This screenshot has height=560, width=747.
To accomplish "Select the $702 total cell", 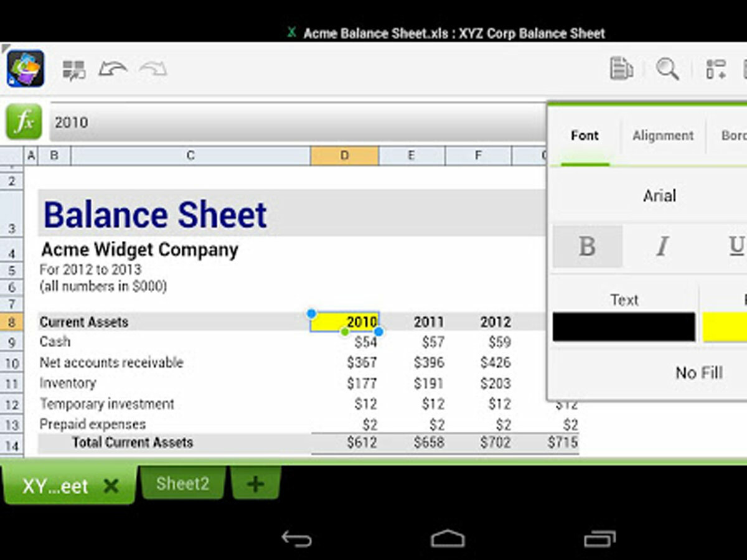I will pyautogui.click(x=496, y=443).
